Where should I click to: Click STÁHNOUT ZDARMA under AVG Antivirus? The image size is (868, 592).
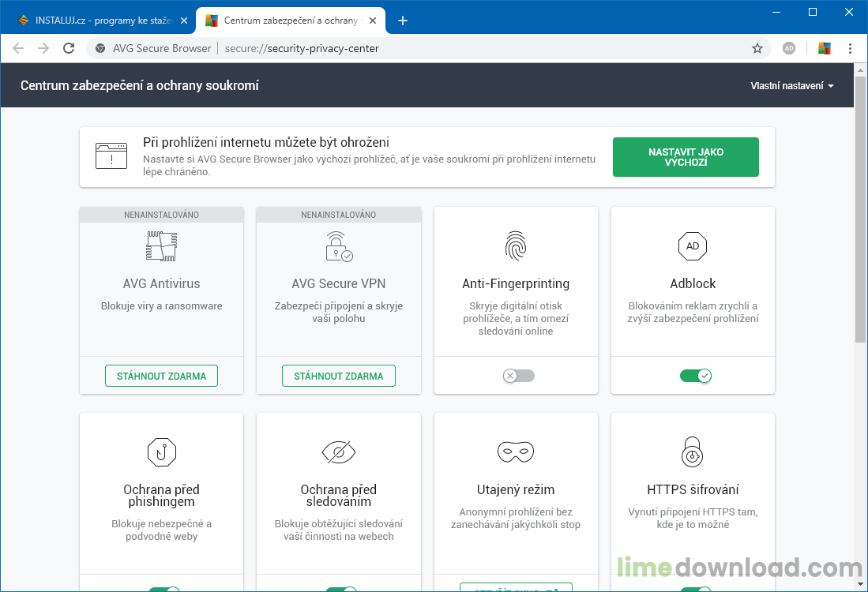click(x=161, y=376)
